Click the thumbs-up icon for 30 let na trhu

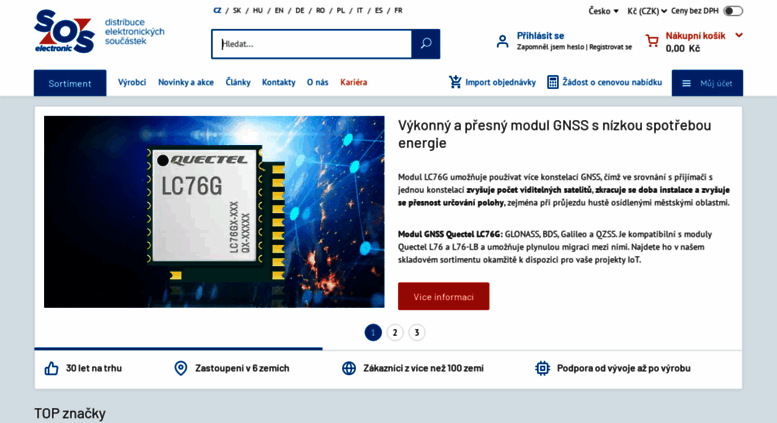click(52, 368)
